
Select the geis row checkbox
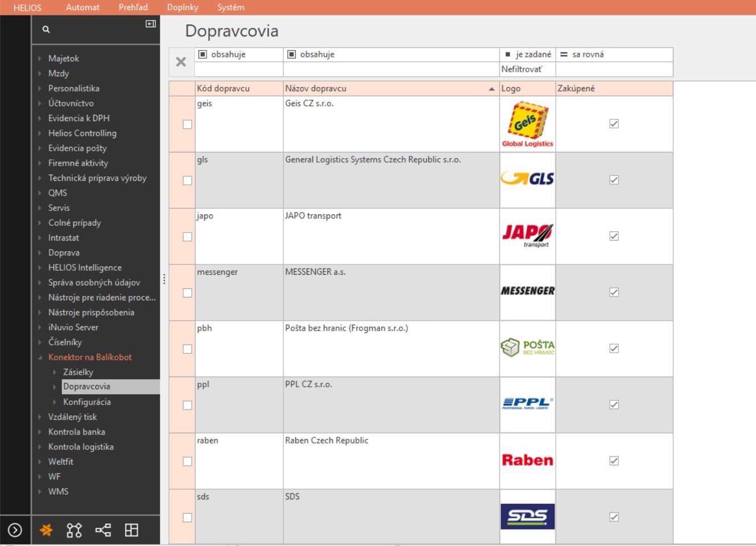coord(187,124)
